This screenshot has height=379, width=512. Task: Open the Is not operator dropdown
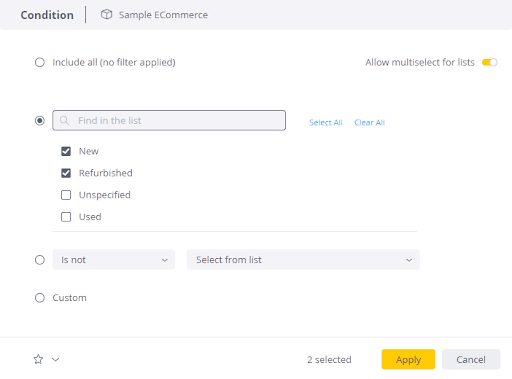click(x=114, y=260)
